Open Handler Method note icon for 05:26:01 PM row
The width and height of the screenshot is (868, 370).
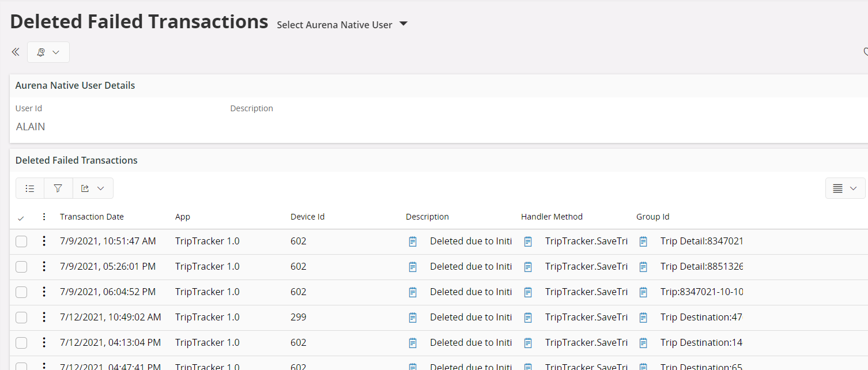(528, 267)
